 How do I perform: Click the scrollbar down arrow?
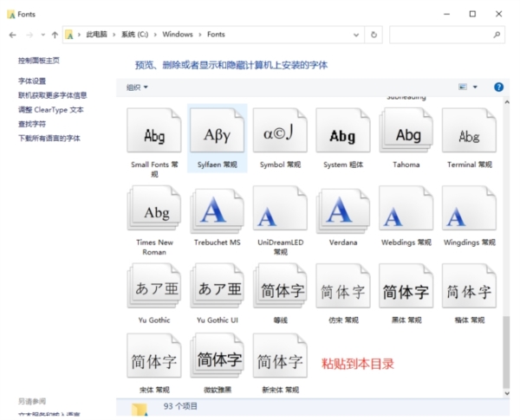(507, 393)
